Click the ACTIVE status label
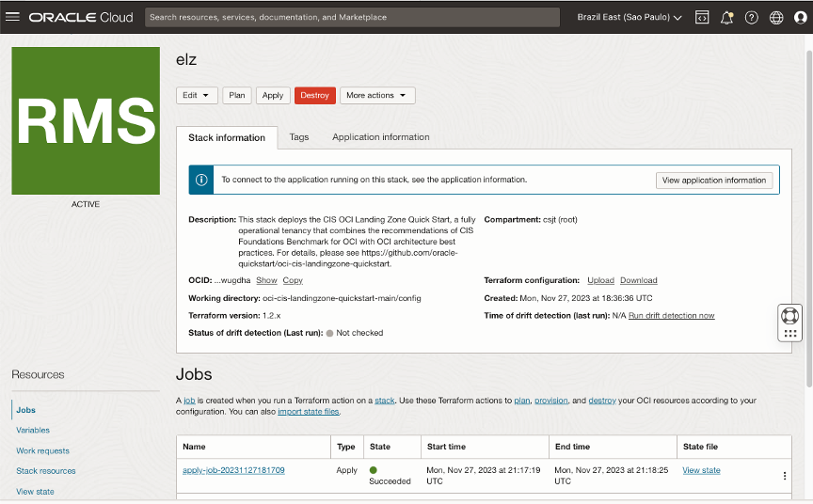The height and width of the screenshot is (504, 813). tap(86, 204)
